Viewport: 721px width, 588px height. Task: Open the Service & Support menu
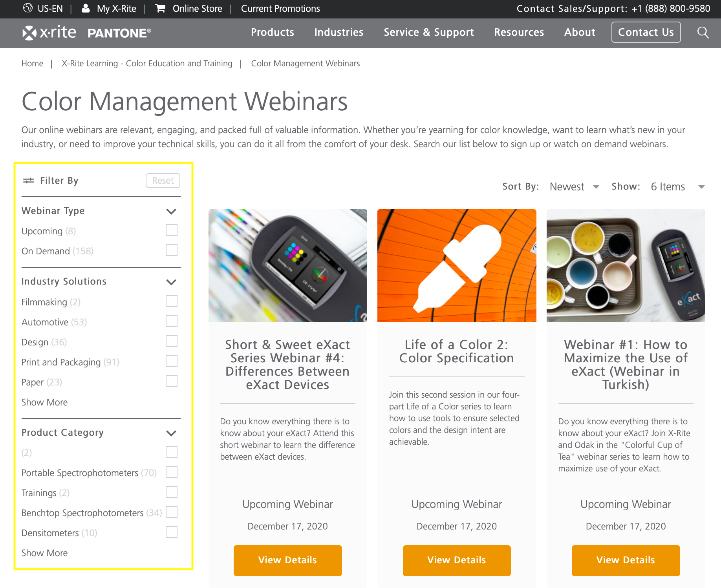(x=429, y=32)
